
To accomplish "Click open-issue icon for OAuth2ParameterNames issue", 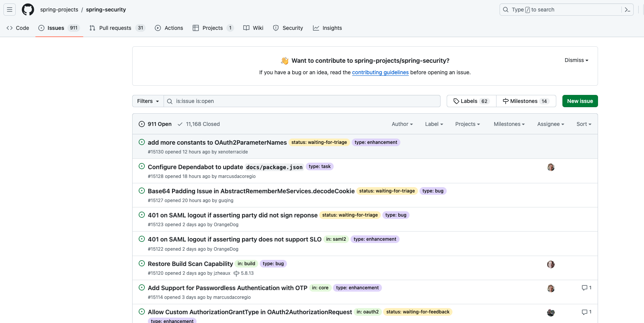I will (142, 142).
